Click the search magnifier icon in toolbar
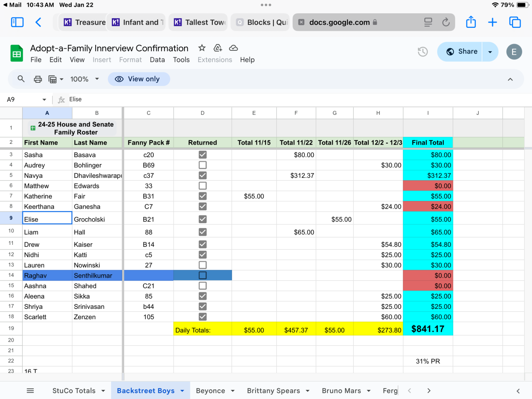Viewport: 532px width, 399px height. 21,79
